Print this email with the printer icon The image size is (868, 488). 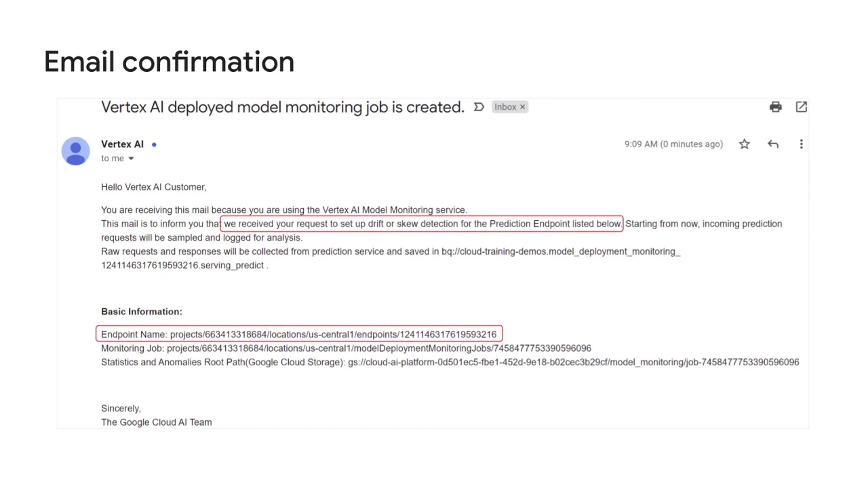click(776, 107)
